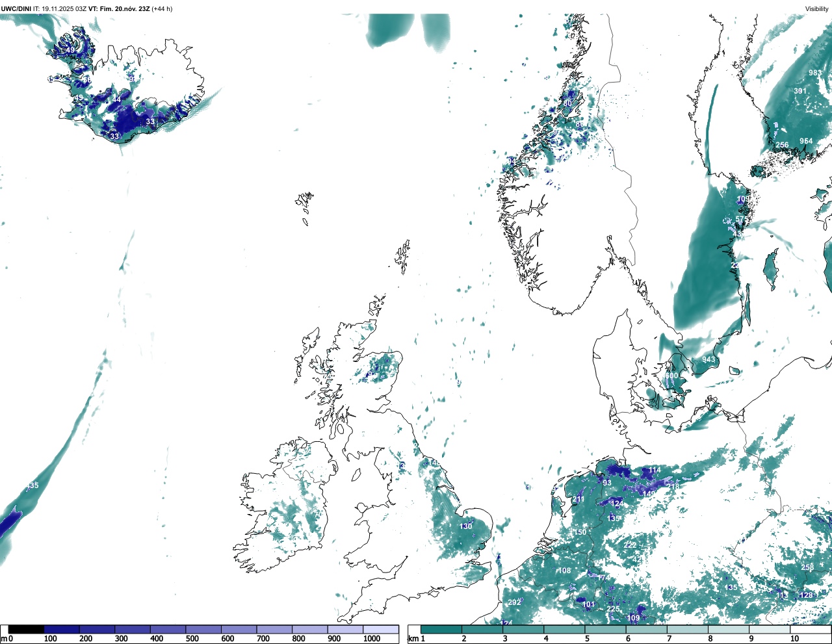
Task: Click the 101 visibility value label
Action: tap(588, 604)
